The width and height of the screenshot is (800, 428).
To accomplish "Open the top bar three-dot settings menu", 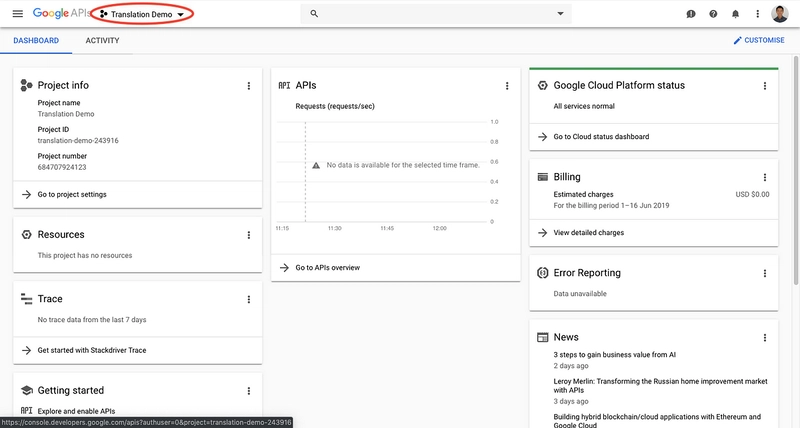I will tap(758, 14).
